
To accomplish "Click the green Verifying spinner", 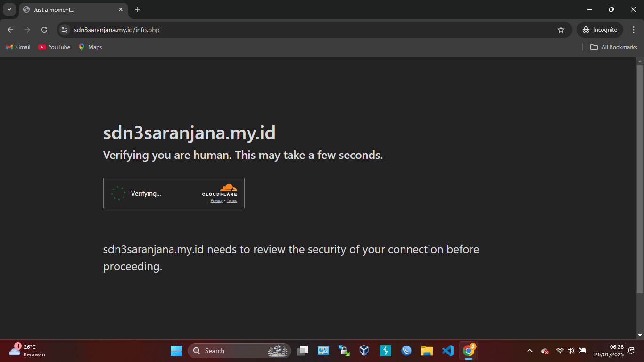I will pyautogui.click(x=118, y=193).
